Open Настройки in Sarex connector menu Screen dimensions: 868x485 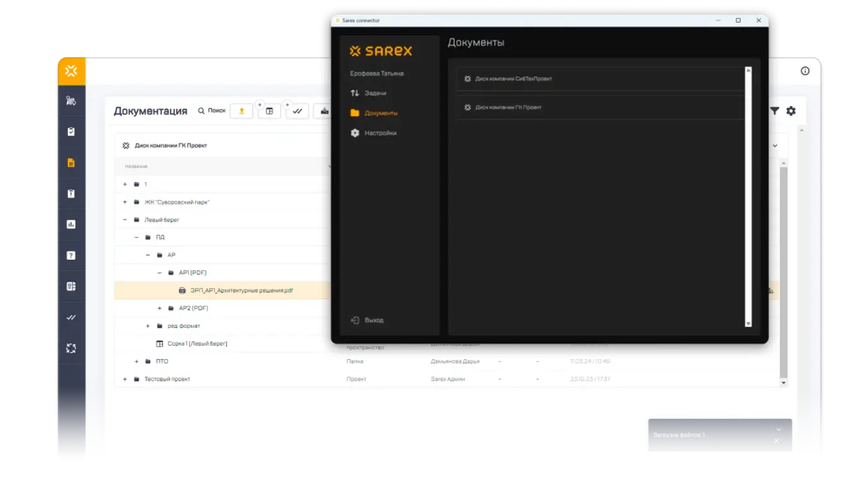380,133
